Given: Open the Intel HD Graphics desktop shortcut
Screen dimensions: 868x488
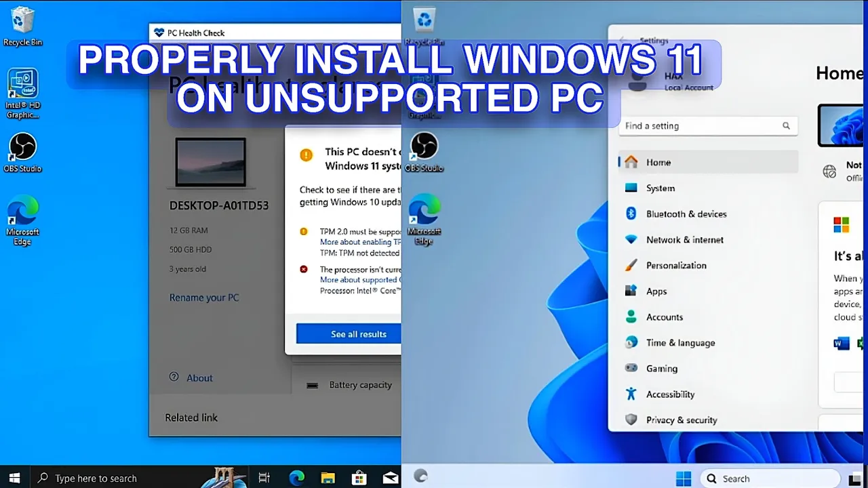Looking at the screenshot, I should 22,94.
